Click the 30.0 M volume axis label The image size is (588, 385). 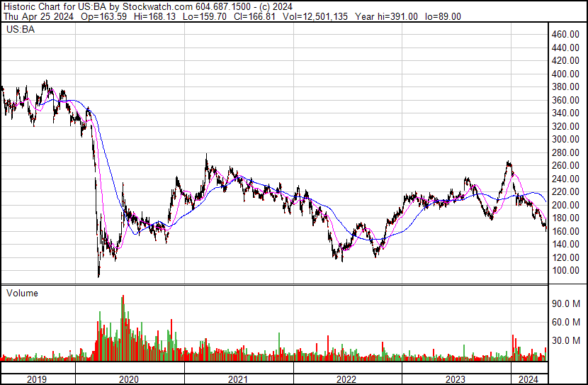pos(567,340)
